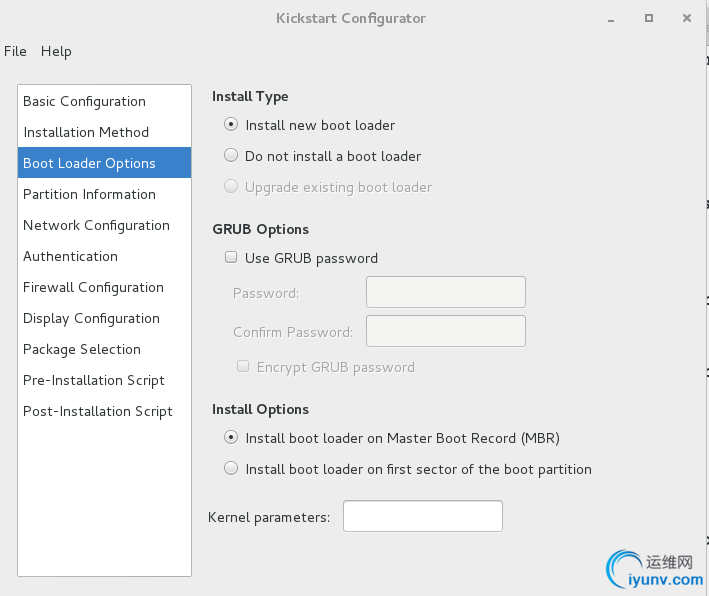Select Firewall Configuration in the list
The height and width of the screenshot is (596, 709).
(93, 287)
